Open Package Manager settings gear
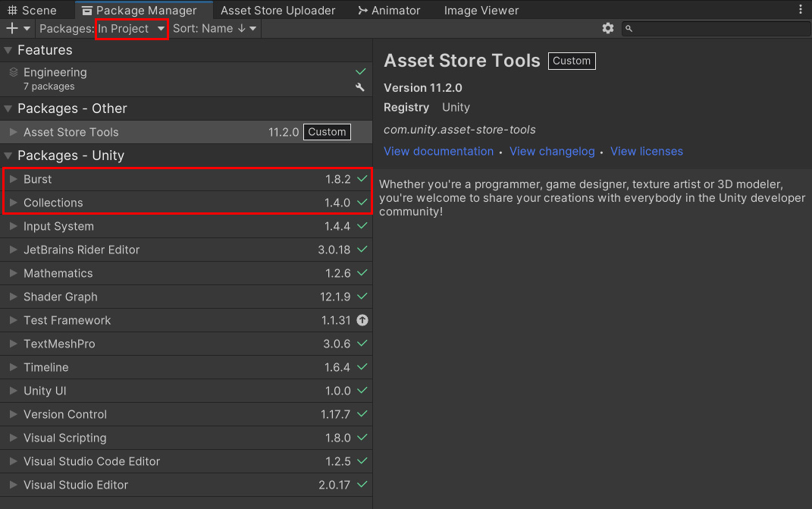Screen dimensions: 812x509 pos(608,28)
